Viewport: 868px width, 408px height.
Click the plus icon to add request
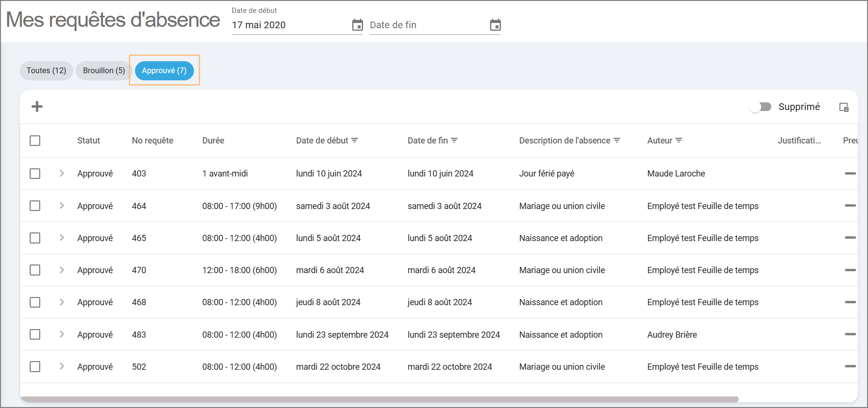[x=37, y=107]
